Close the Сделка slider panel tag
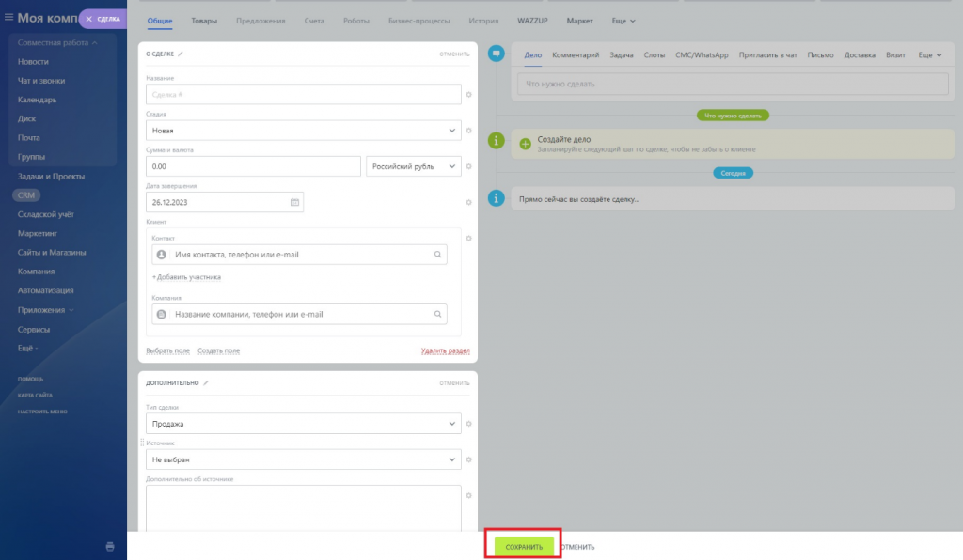963x560 pixels. (89, 19)
